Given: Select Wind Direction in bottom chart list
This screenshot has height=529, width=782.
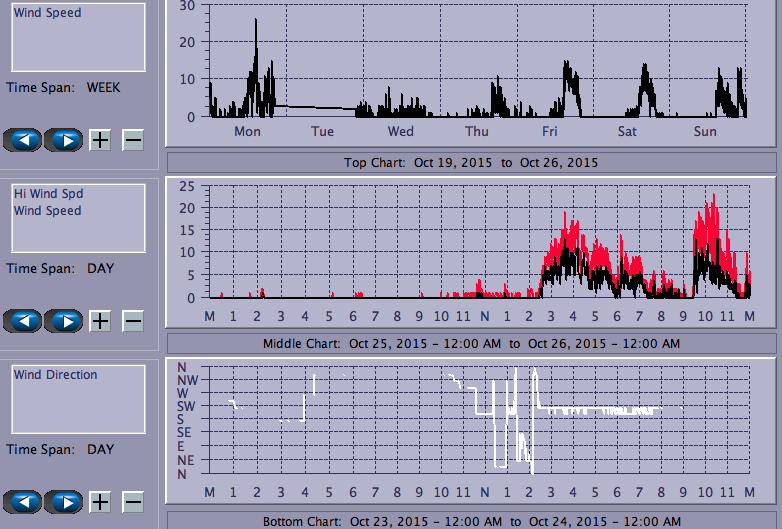Looking at the screenshot, I should 55,375.
